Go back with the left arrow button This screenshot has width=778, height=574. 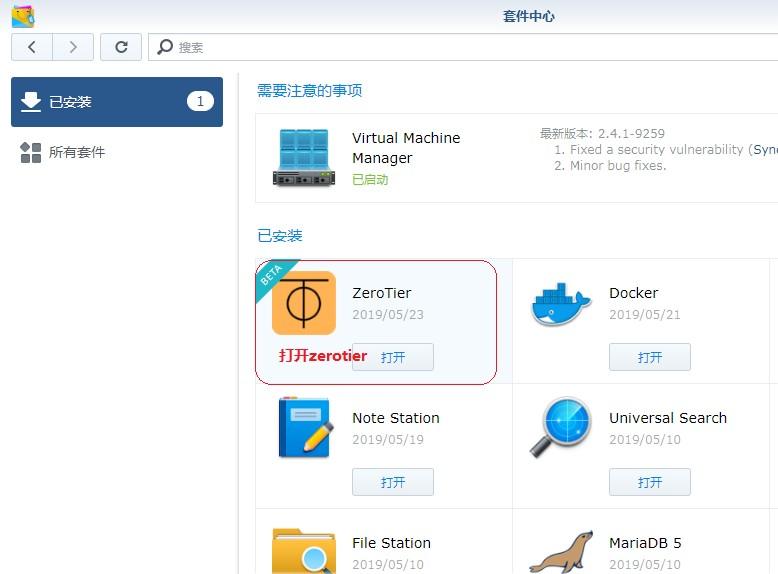(32, 47)
